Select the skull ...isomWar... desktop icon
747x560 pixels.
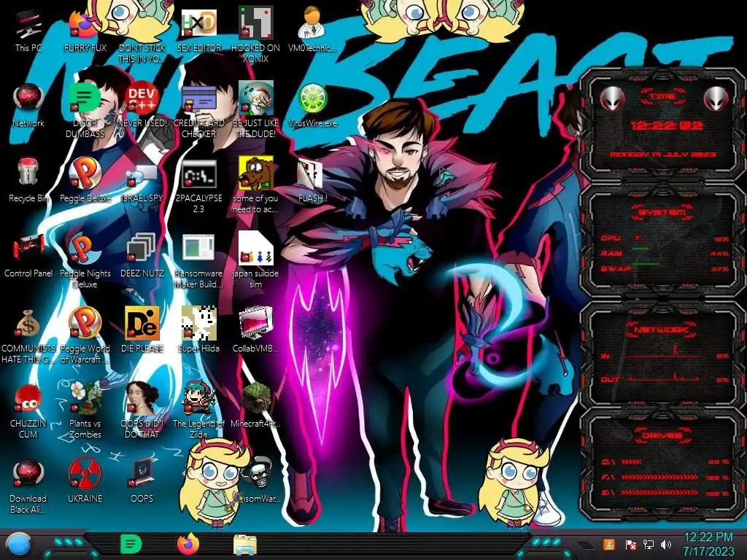point(258,474)
